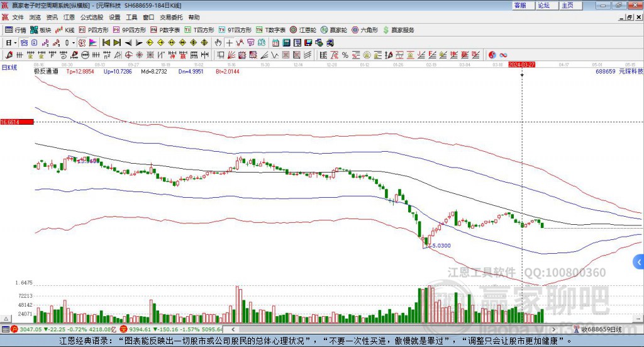Open the 帮助 menu
644x347 pixels.
pos(194,17)
